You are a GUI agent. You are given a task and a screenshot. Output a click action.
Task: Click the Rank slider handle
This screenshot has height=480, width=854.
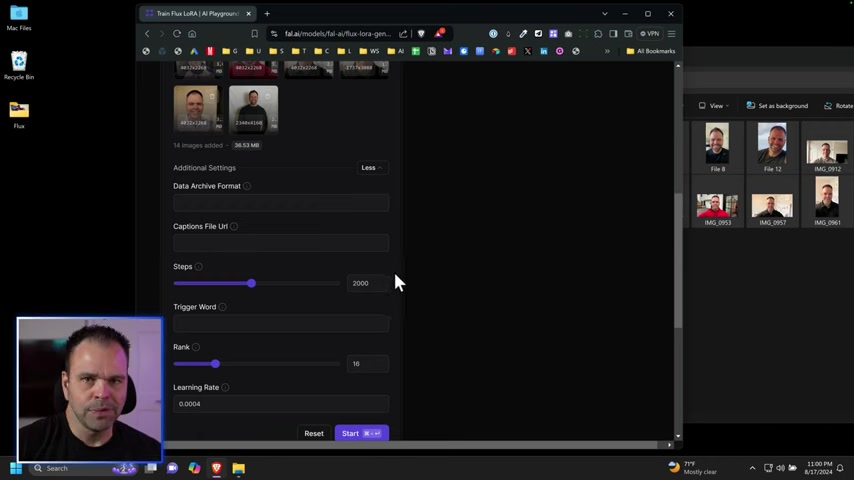(x=215, y=364)
